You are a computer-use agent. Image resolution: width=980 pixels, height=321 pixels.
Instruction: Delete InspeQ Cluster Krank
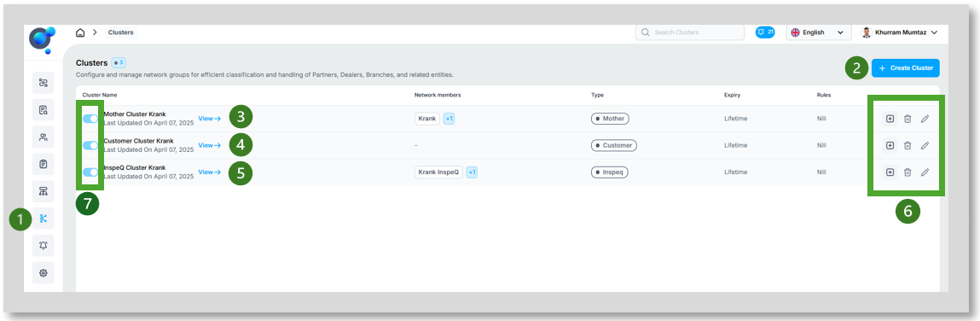click(908, 172)
